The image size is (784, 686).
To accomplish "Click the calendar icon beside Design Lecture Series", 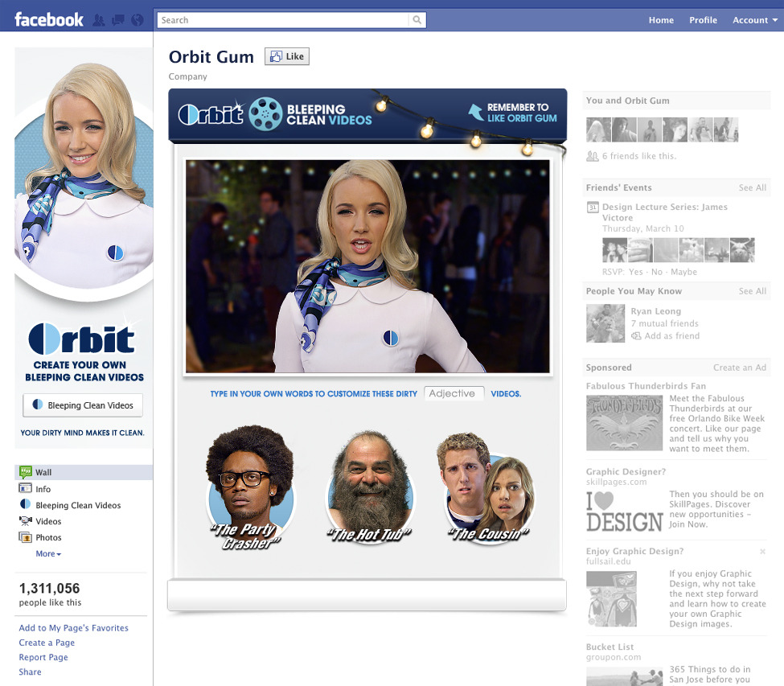I will click(593, 207).
